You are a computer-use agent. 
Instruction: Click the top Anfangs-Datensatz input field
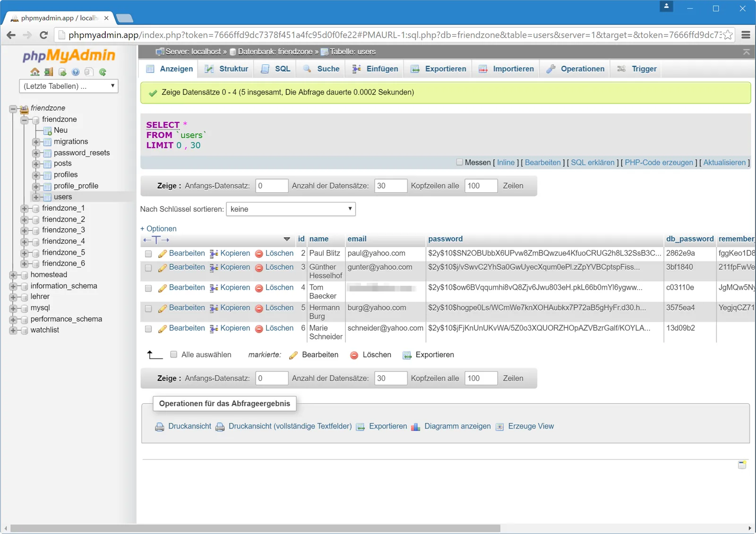(272, 186)
